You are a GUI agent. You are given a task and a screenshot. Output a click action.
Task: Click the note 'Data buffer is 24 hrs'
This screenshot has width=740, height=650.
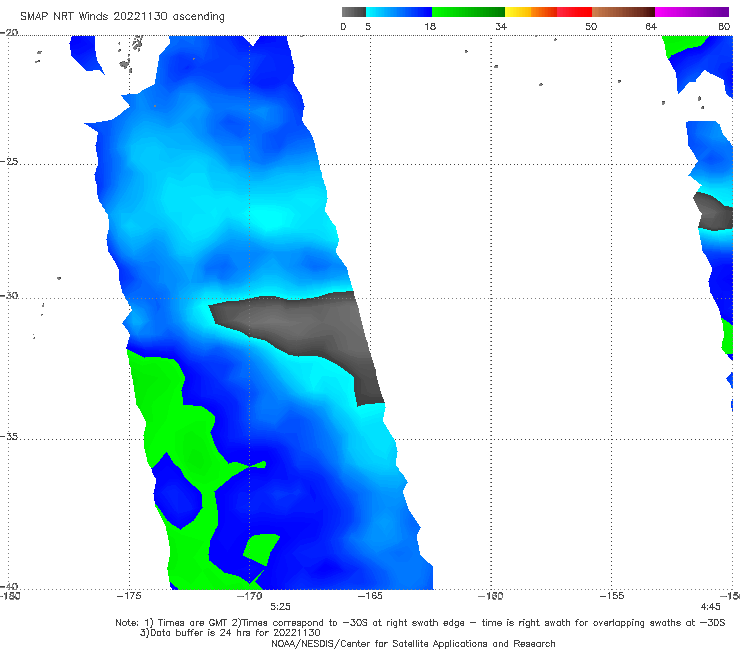point(230,633)
